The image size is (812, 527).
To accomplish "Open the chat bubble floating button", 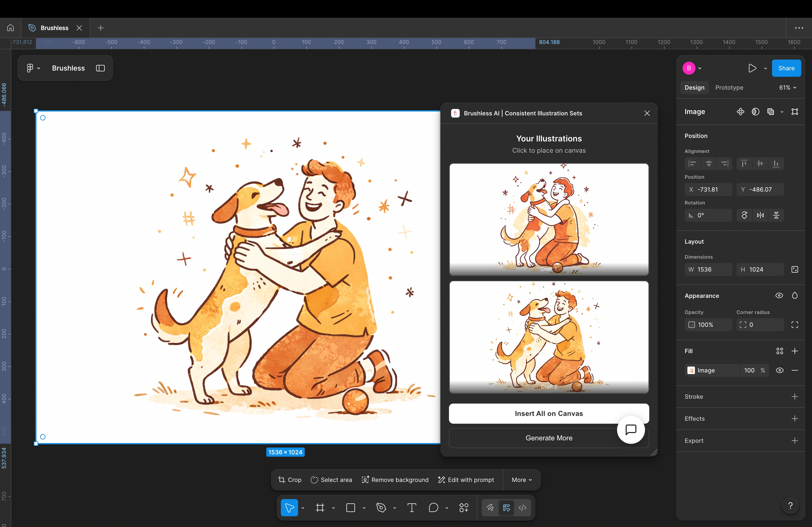I will point(630,430).
